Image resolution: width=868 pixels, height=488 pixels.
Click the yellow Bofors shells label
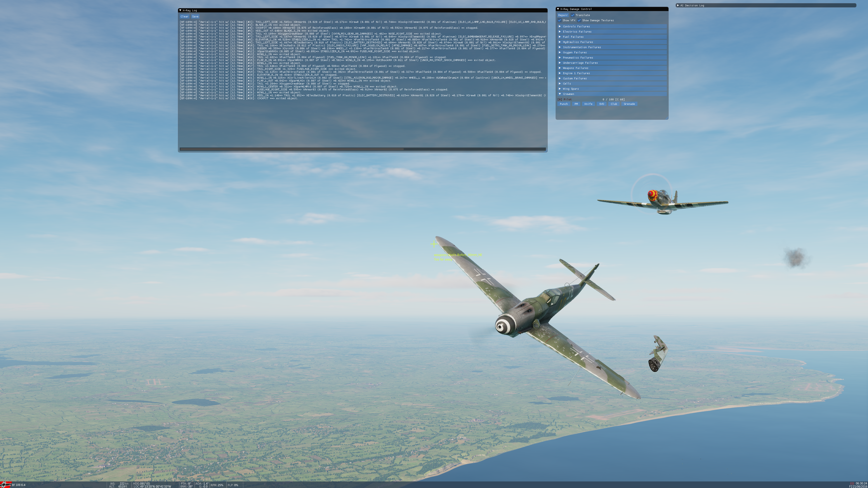pyautogui.click(x=458, y=255)
